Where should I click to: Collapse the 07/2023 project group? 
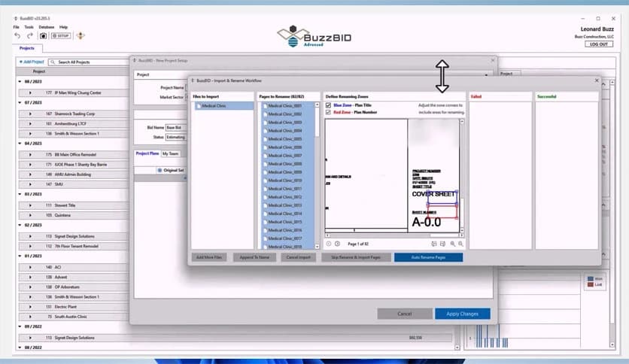click(x=20, y=102)
